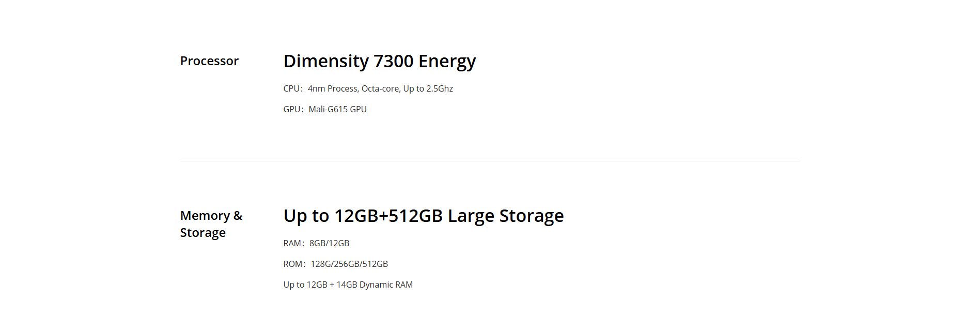Select the Dimensity 7300 Energy heading
Image resolution: width=980 pixels, height=329 pixels.
pyautogui.click(x=380, y=62)
